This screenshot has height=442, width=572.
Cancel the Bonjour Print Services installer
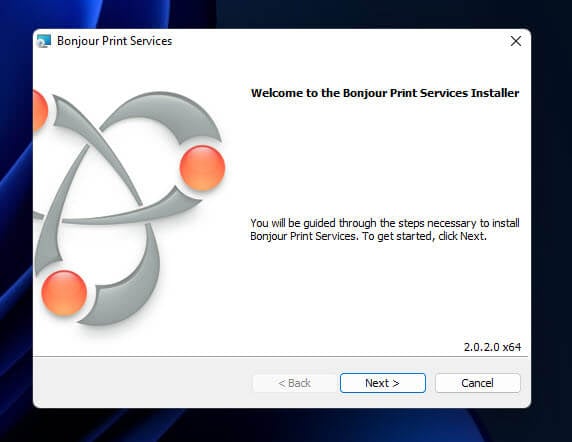pyautogui.click(x=478, y=383)
